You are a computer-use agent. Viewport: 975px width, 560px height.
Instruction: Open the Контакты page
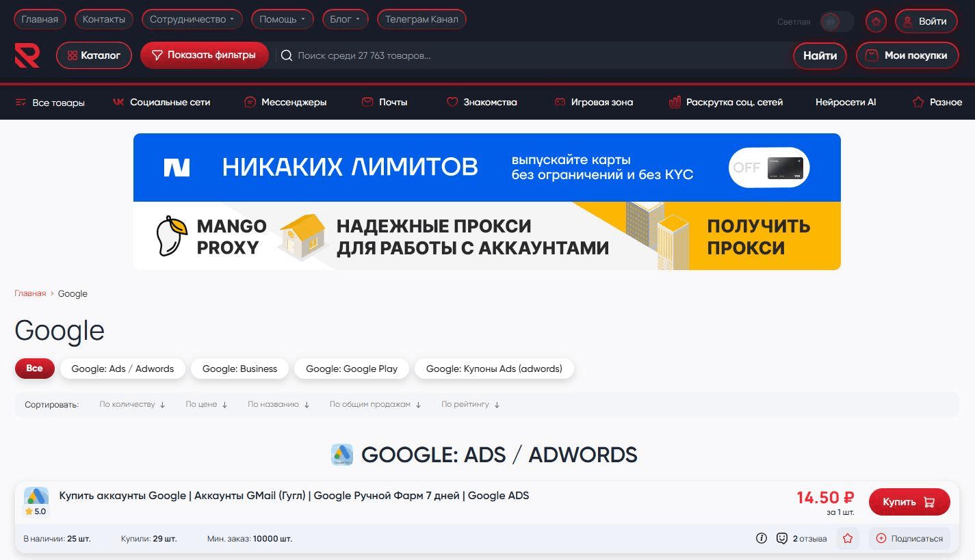104,19
